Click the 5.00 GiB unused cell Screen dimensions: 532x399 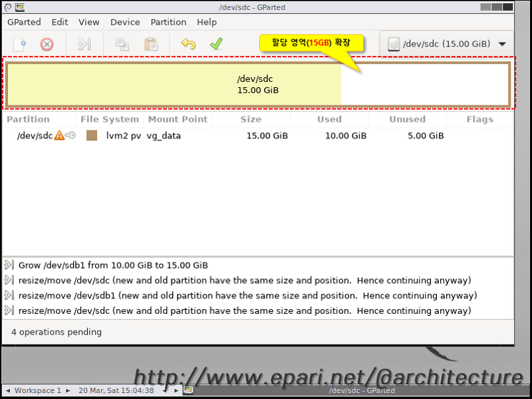pos(426,136)
